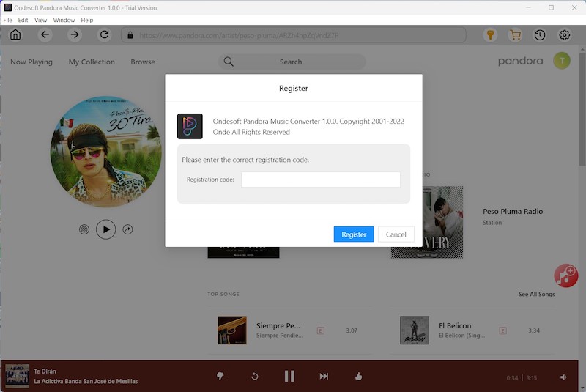Select the Siempre Pe... song title

click(x=278, y=325)
